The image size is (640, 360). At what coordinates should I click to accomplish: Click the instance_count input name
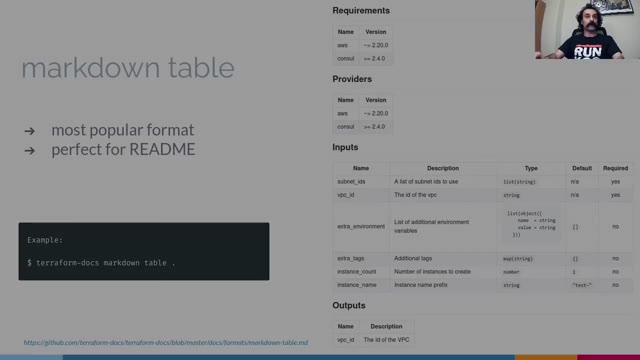click(x=356, y=272)
